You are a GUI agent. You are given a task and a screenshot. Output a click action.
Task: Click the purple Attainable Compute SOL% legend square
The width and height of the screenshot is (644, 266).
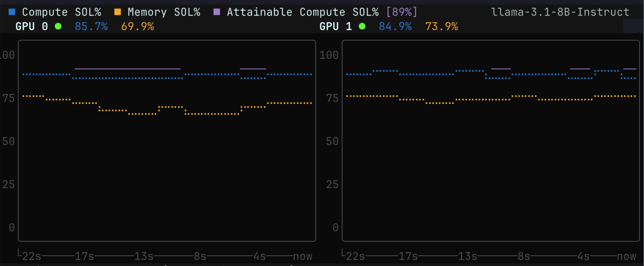217,12
